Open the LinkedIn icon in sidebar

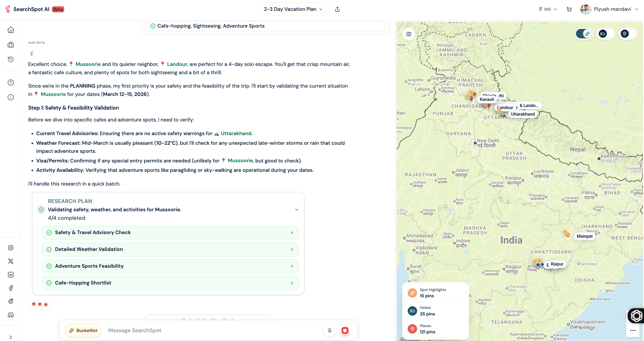point(11,275)
